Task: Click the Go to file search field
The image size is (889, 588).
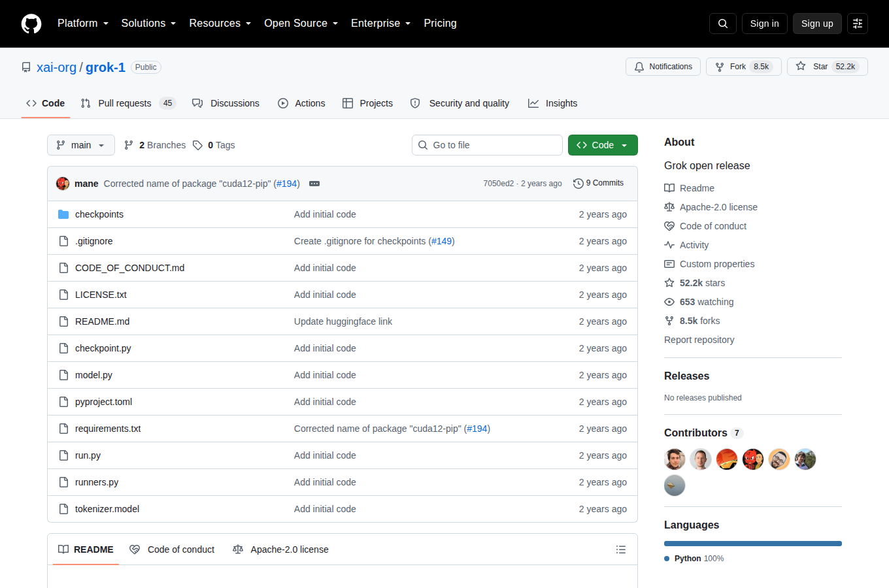Action: 487,145
